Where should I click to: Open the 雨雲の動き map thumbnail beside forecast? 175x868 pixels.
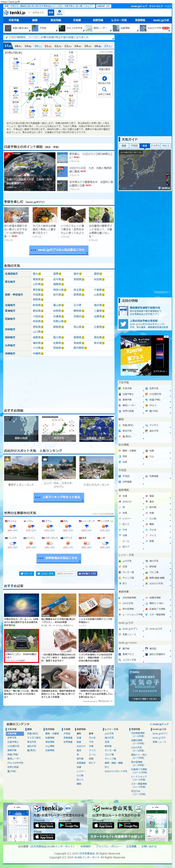(x=104, y=62)
